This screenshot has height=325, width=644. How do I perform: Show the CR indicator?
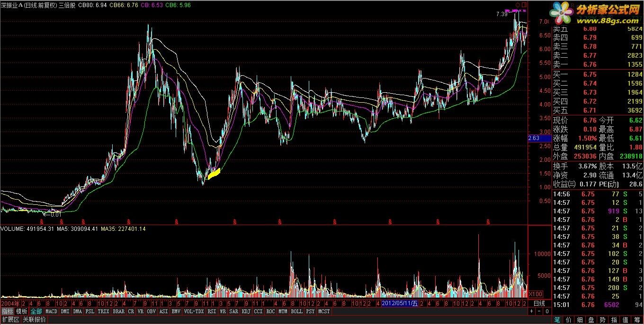coord(131,311)
